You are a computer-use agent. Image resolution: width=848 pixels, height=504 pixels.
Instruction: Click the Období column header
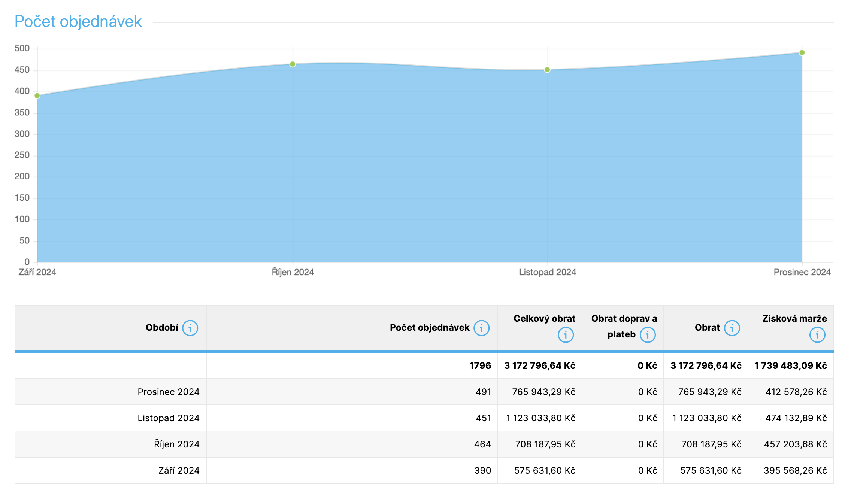162,328
